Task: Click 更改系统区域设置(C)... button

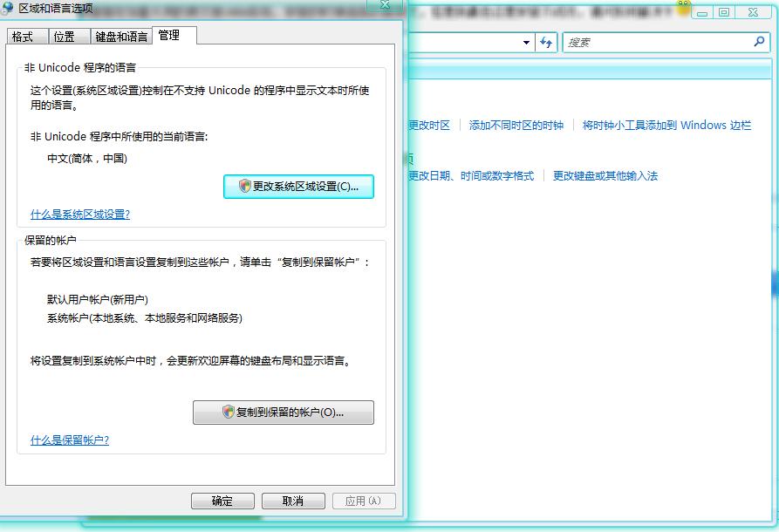Action: click(298, 187)
